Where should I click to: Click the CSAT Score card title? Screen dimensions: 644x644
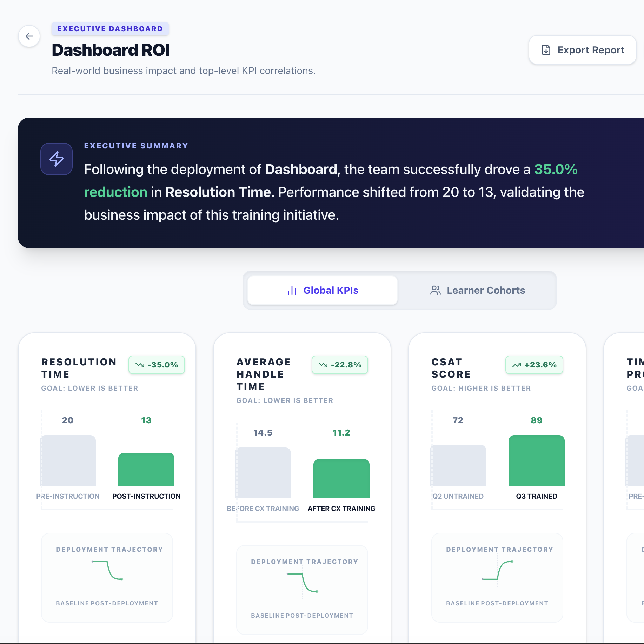(451, 368)
